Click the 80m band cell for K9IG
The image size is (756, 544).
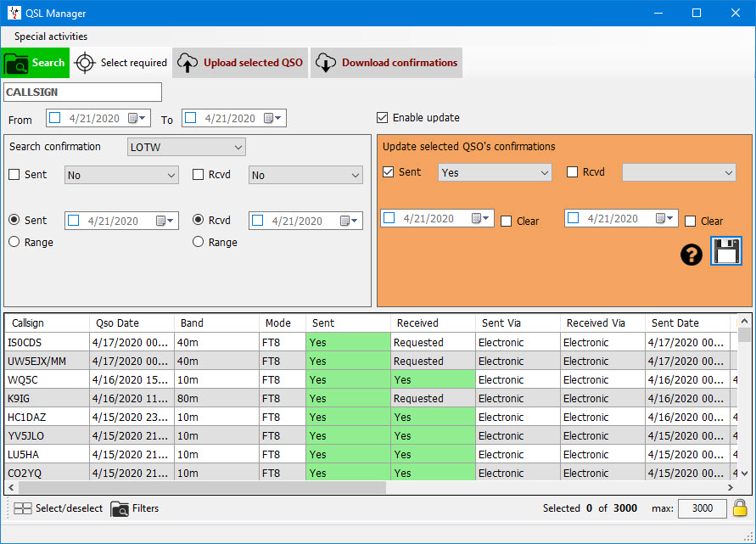click(216, 399)
